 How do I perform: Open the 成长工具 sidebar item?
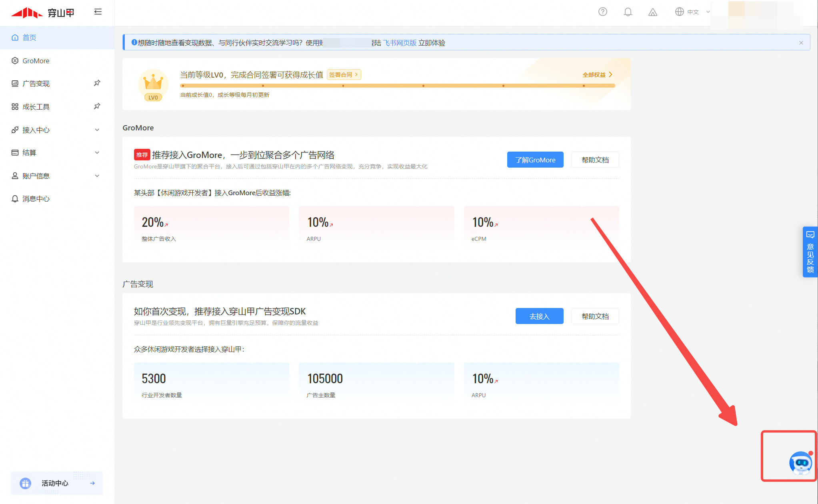pos(57,107)
